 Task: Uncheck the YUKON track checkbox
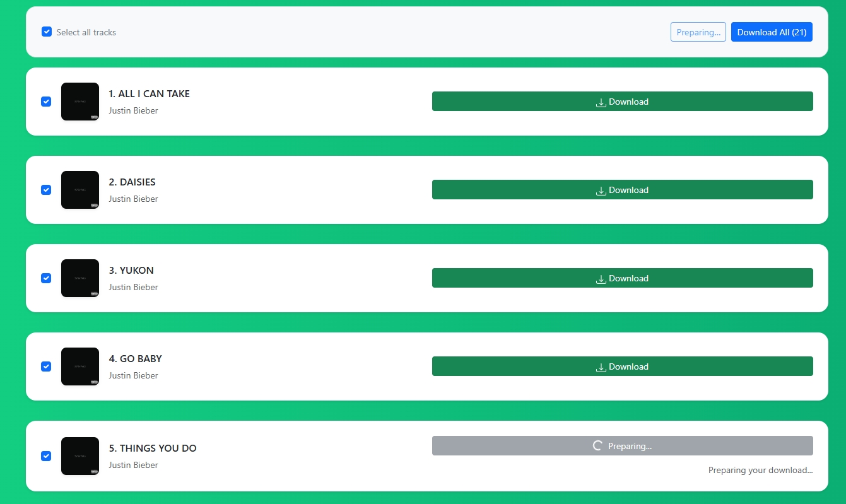coord(46,278)
